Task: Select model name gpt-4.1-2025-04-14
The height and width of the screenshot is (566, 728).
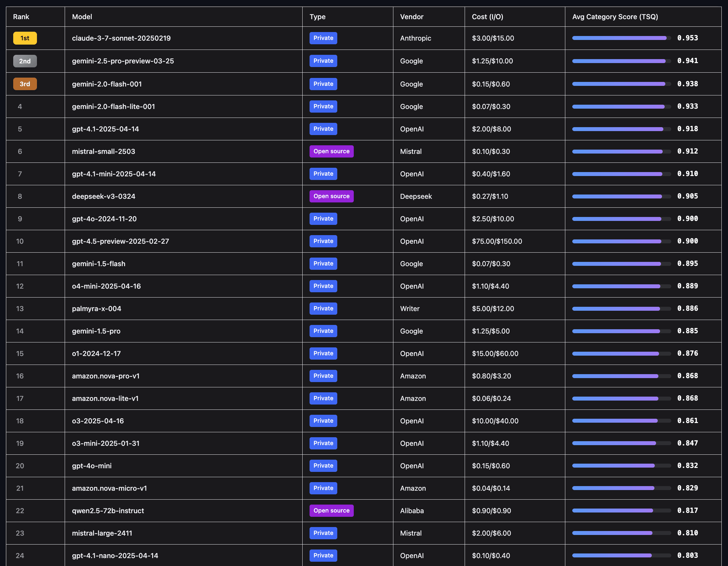Action: point(105,129)
